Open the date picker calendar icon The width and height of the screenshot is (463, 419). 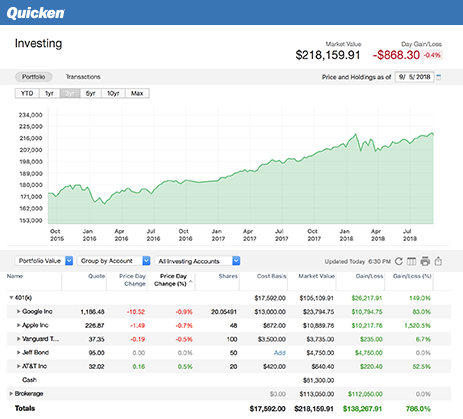439,77
